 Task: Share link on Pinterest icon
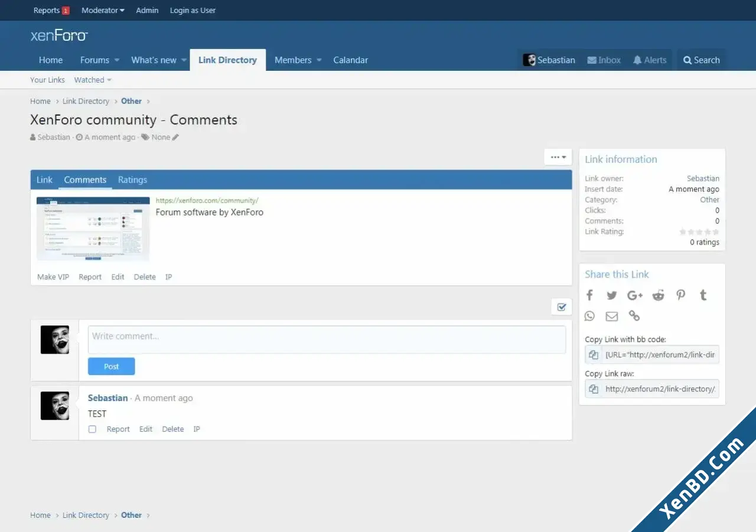(x=681, y=295)
